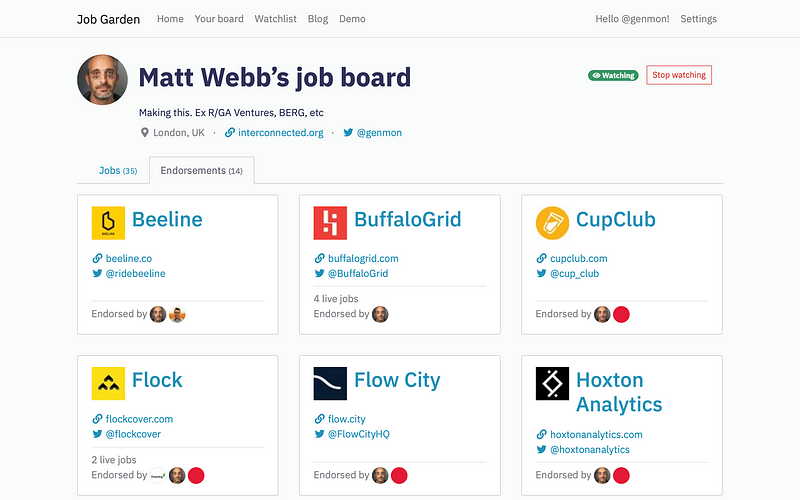Image resolution: width=800 pixels, height=500 pixels.
Task: Click the 'London, UK' location text
Action: pos(179,133)
